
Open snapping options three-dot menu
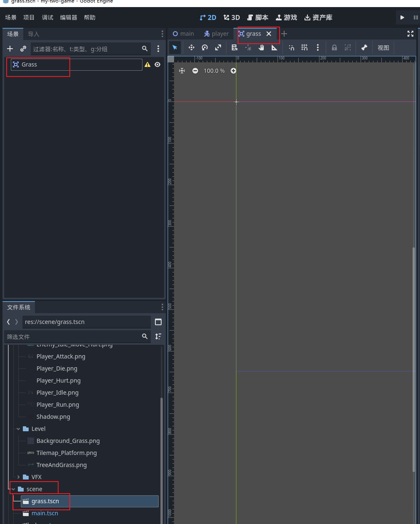point(318,47)
